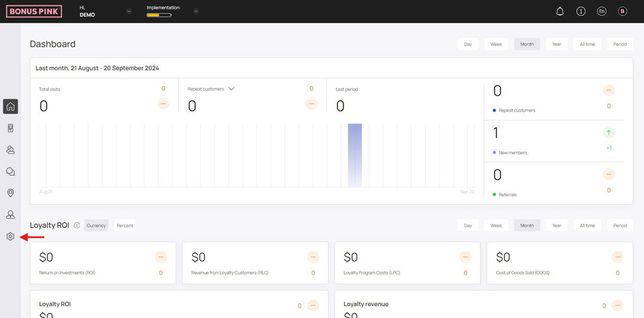Select Year in the Loyalty ROI range
Viewport: 644px width, 318px height.
(556, 225)
